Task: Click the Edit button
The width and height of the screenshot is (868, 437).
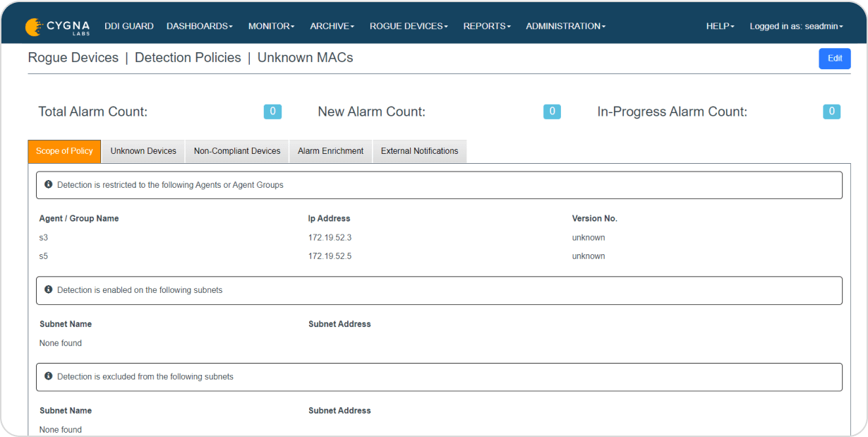Action: click(834, 59)
